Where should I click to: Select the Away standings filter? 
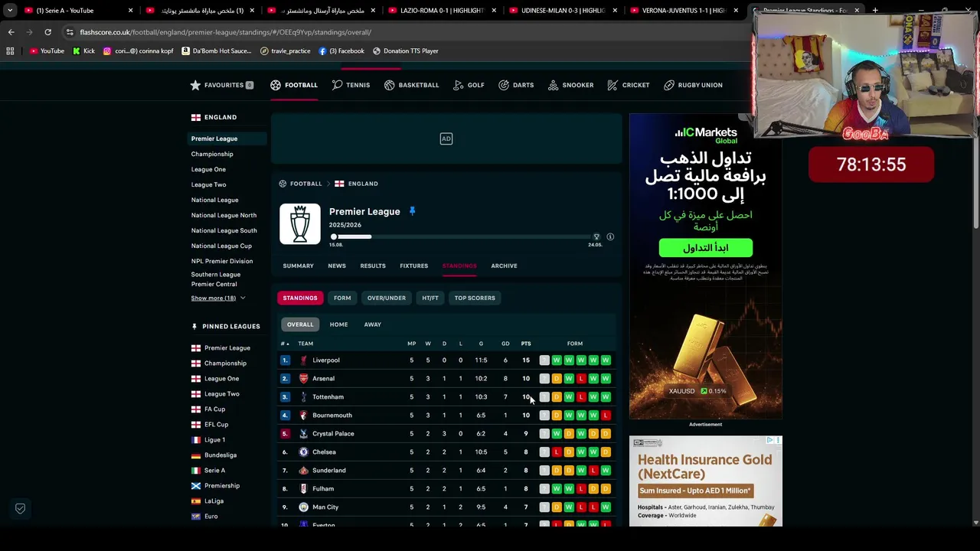372,324
